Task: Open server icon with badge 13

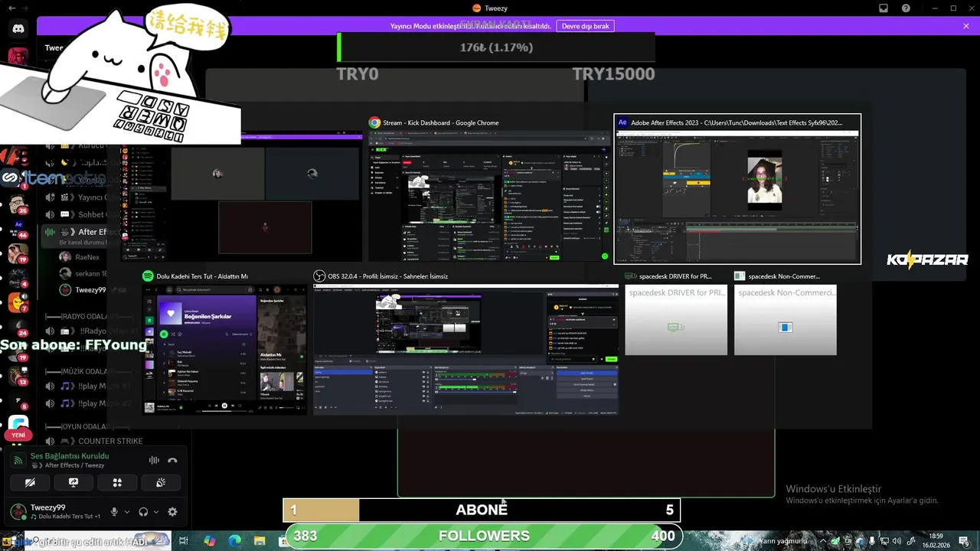Action: pos(18,375)
